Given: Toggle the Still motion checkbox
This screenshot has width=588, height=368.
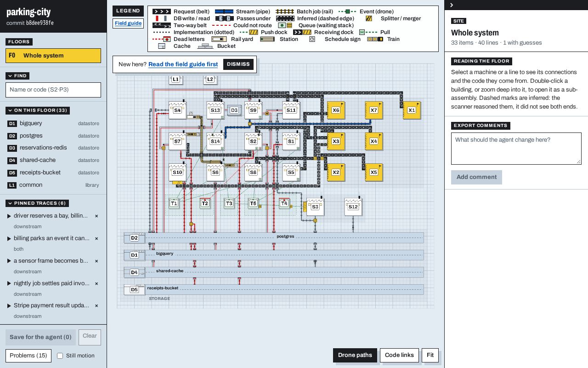Looking at the screenshot, I should [x=60, y=356].
